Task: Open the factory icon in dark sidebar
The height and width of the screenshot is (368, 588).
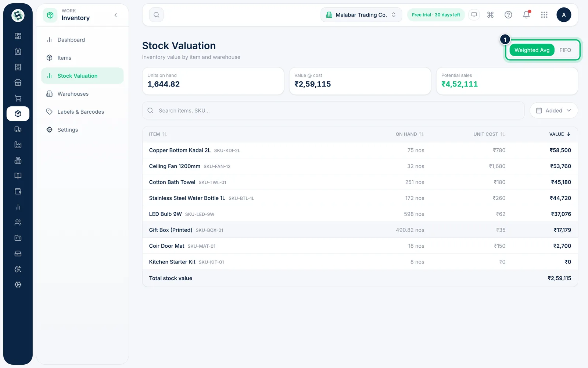Action: (x=18, y=145)
